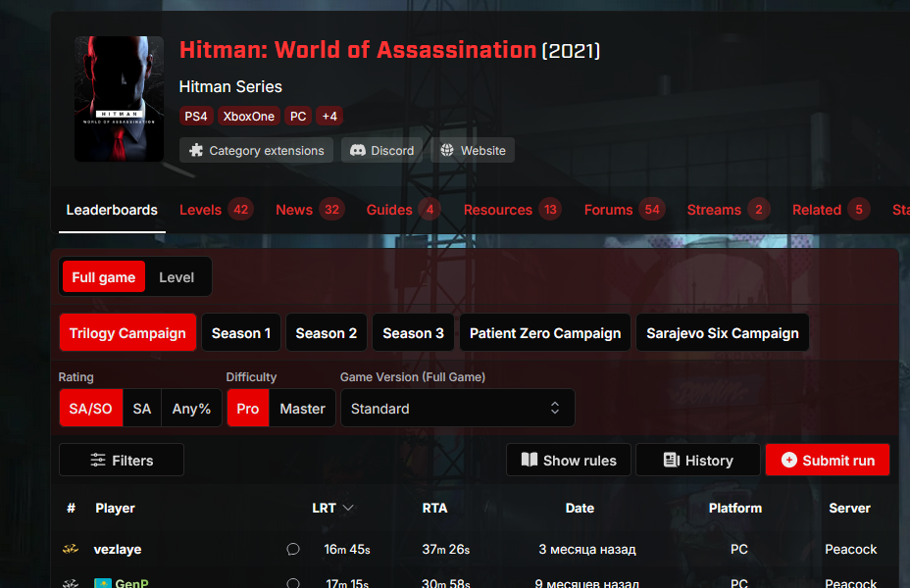Viewport: 910px width, 588px height.
Task: Click the Submit run button
Action: (828, 460)
